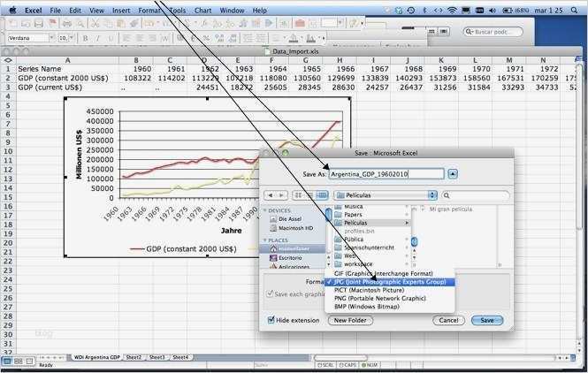The height and width of the screenshot is (373, 588).
Task: Create a new workbook from the toolbar
Action: (x=12, y=24)
